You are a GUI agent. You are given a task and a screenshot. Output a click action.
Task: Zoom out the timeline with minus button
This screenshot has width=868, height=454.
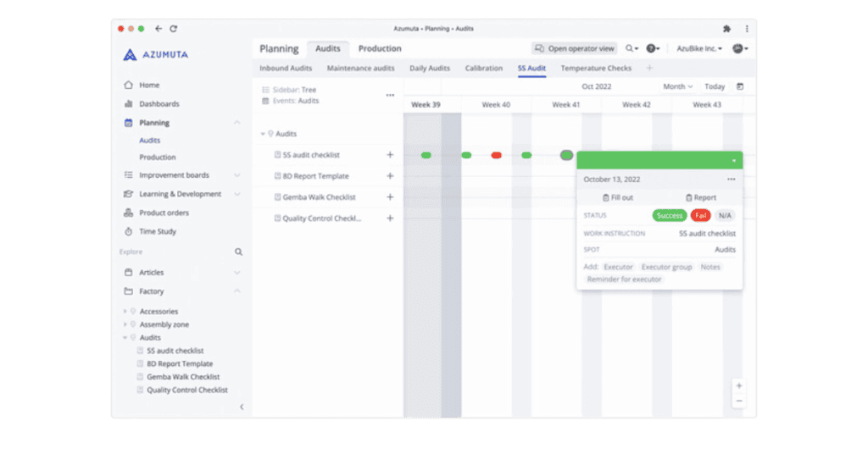point(739,401)
